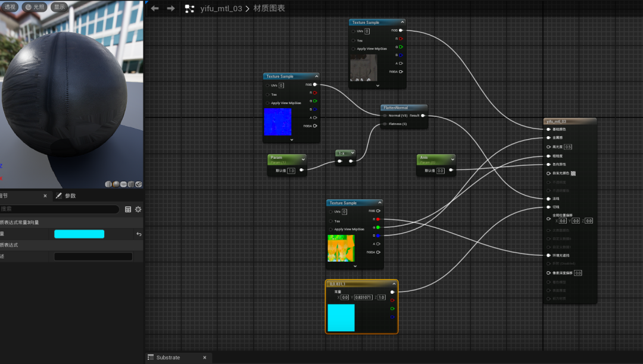Focus the details search field
643x364 pixels.
pyautogui.click(x=59, y=209)
